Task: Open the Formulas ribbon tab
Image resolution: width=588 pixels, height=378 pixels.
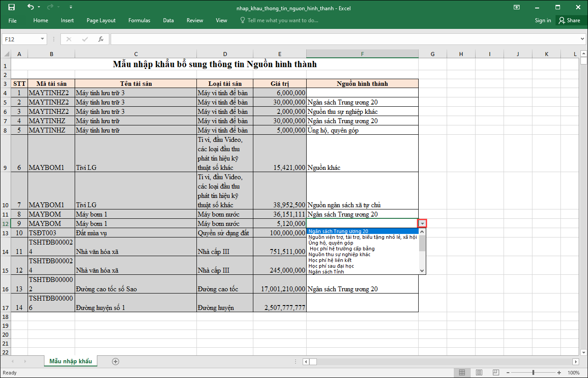Action: point(139,20)
